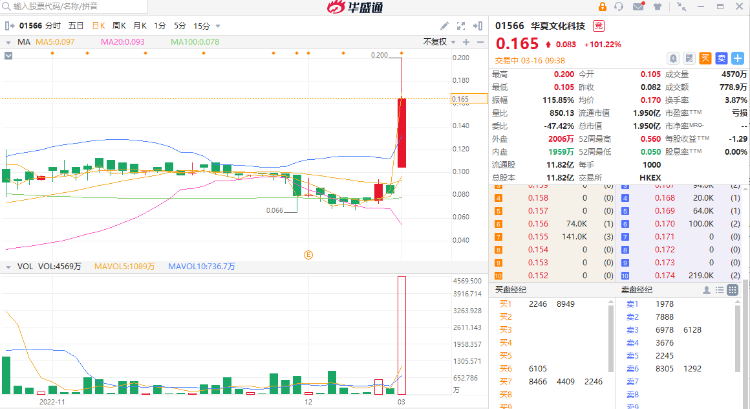Toggle the list view icon in broker panel

tap(719, 290)
